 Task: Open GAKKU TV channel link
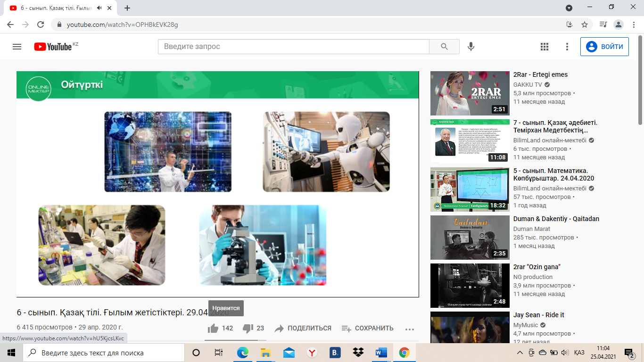[x=528, y=84]
